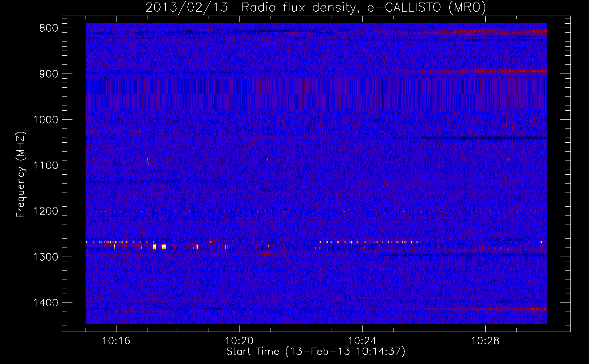This screenshot has height=364, width=589.
Task: Select the 10:16 time tick label
Action: (116, 341)
